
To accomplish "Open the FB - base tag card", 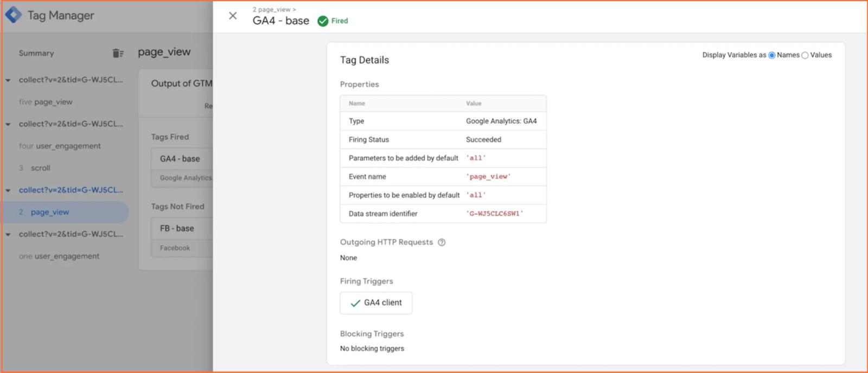I will point(182,237).
